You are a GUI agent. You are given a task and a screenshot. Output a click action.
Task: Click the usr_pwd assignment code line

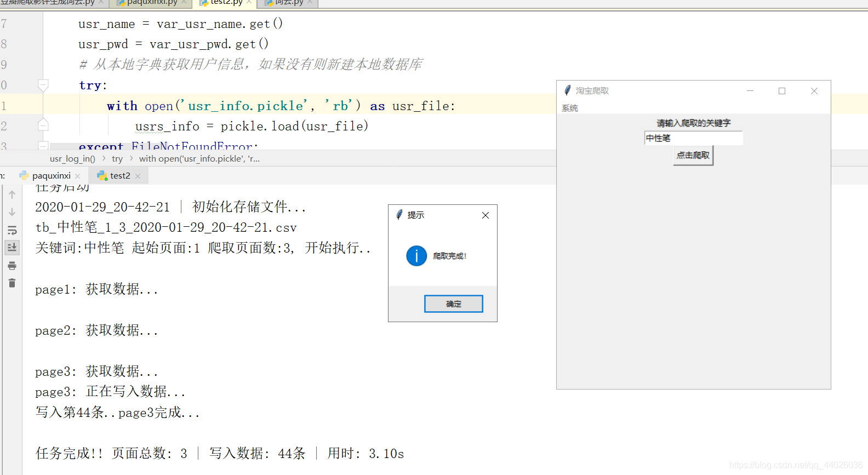[x=174, y=44]
